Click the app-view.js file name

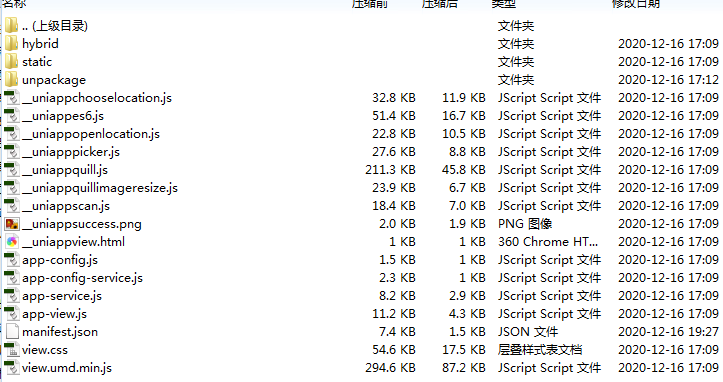54,314
